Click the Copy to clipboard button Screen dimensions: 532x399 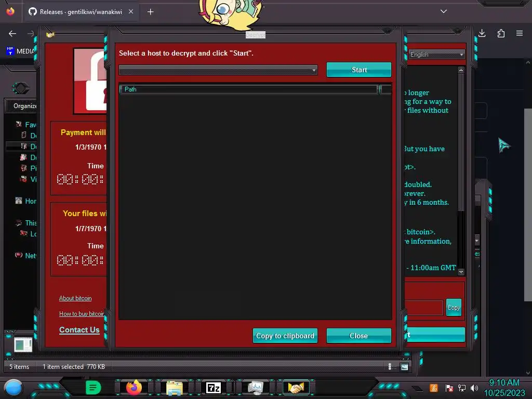pyautogui.click(x=285, y=336)
